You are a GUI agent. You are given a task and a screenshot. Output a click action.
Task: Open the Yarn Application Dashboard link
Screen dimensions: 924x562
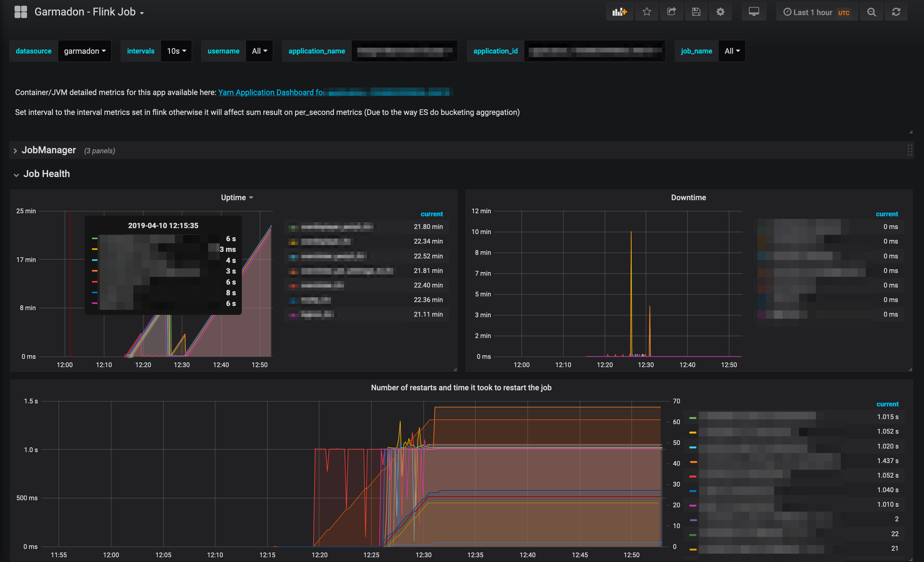click(271, 92)
